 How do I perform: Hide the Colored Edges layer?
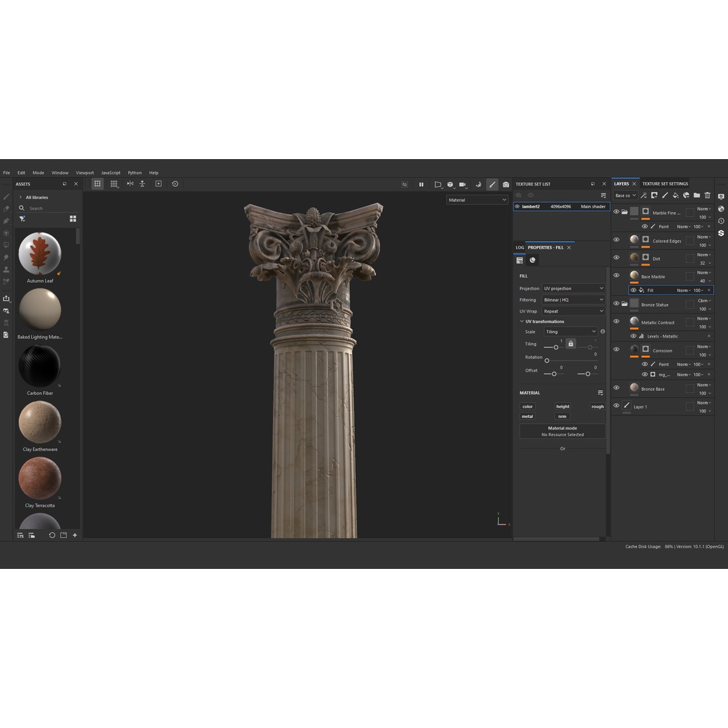[x=616, y=240]
